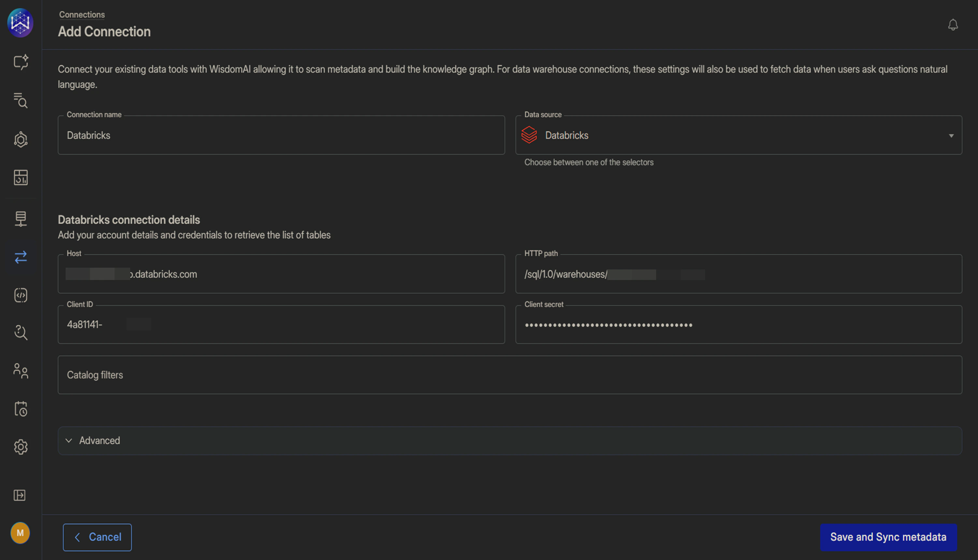Open the code brackets icon in sidebar
Image resolution: width=978 pixels, height=560 pixels.
point(21,295)
